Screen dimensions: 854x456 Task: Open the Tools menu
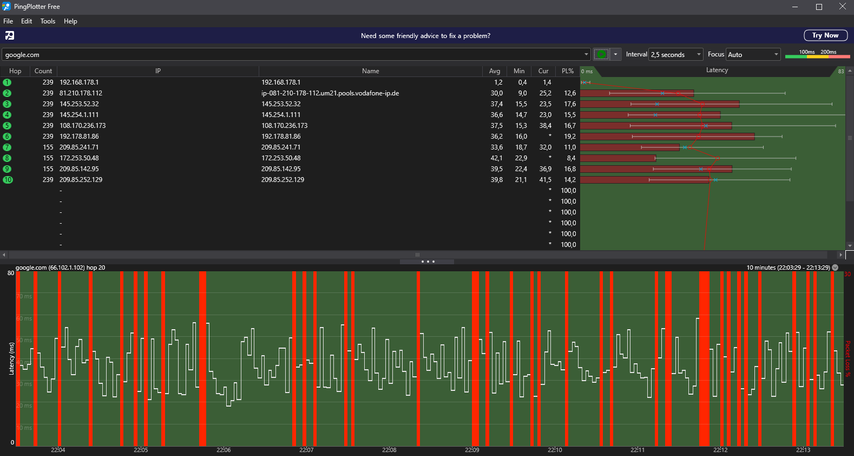(48, 21)
